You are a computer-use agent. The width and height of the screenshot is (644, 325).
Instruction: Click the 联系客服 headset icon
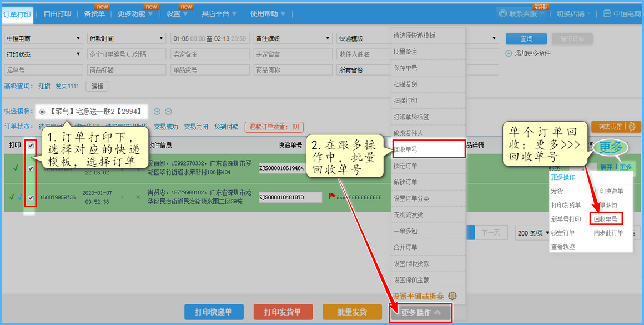point(503,13)
